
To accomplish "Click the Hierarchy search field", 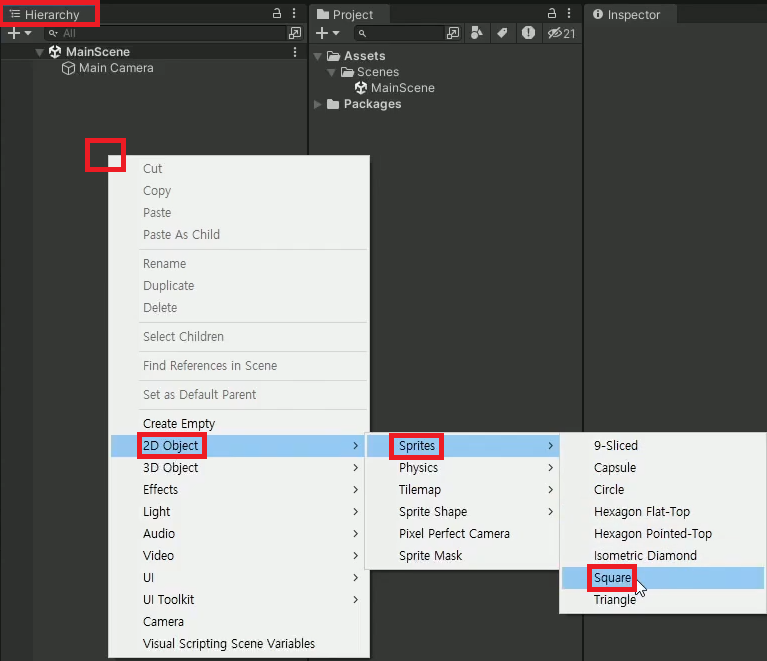I will pyautogui.click(x=166, y=33).
